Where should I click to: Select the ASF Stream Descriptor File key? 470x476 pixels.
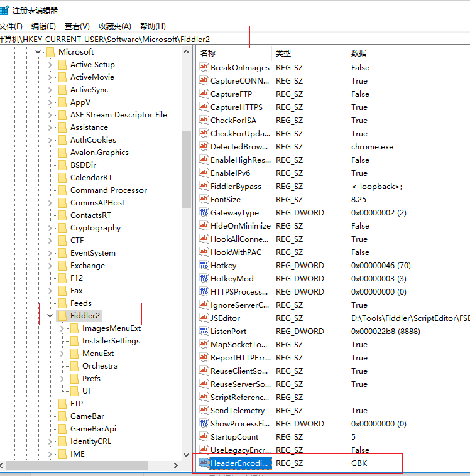click(119, 115)
